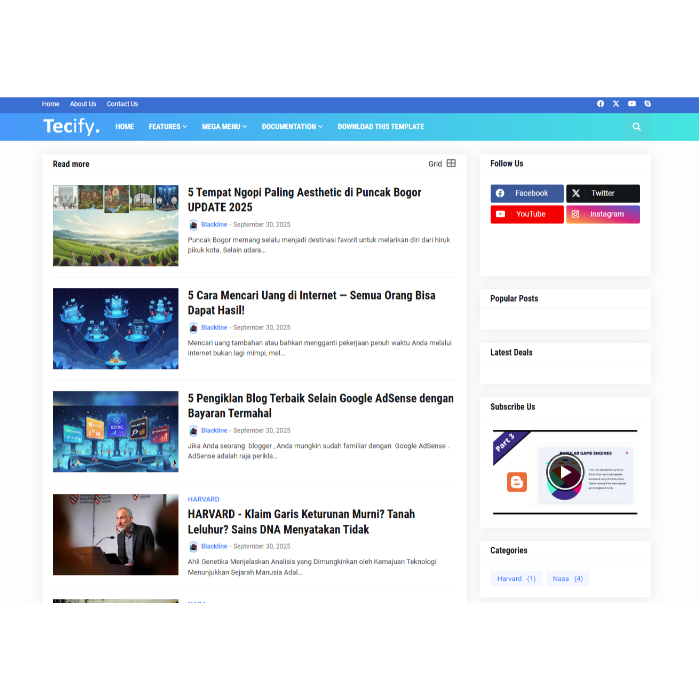The height and width of the screenshot is (699, 699).
Task: Open post title 5 Pengiklan Blog Terbaik
Action: coord(321,406)
